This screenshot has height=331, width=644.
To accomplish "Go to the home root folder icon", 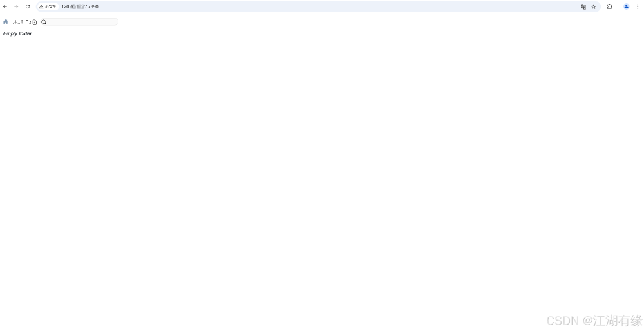I will [5, 22].
